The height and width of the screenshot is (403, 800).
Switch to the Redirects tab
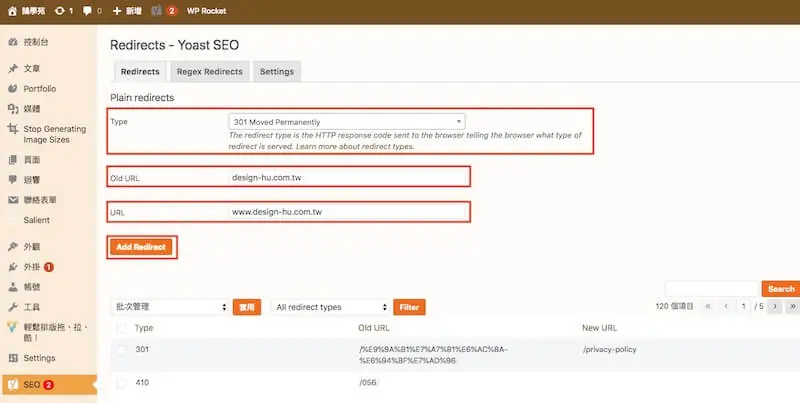pyautogui.click(x=140, y=71)
